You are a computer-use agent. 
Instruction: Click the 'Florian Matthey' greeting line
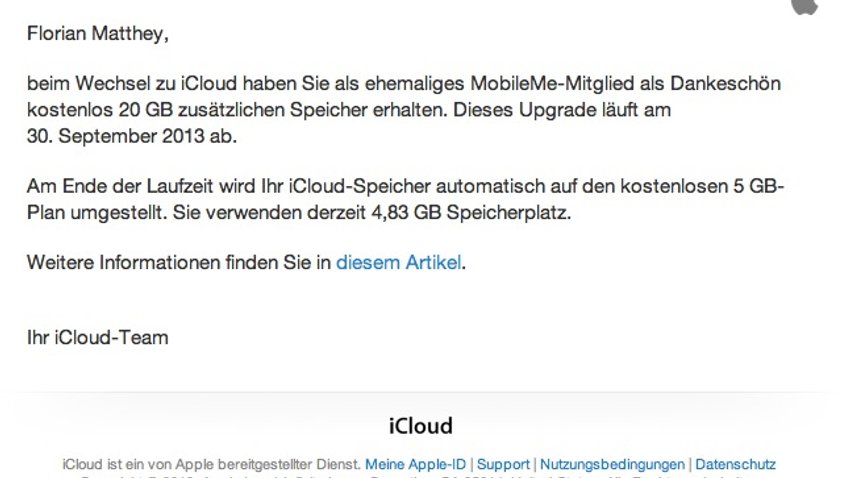pos(98,34)
